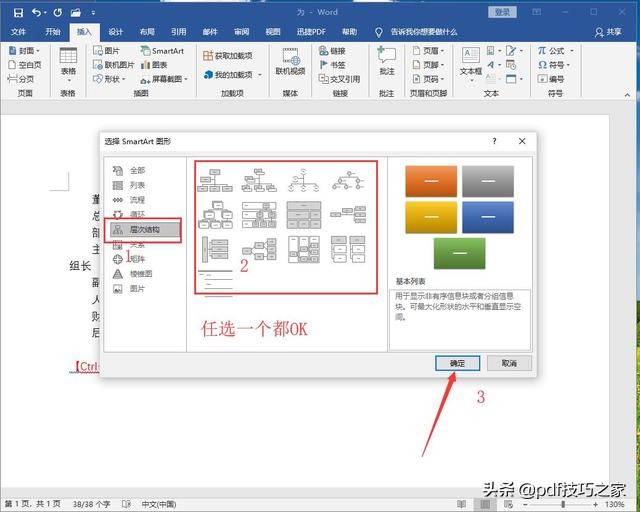Choose the first organization chart layout thumbnail

coord(215,180)
